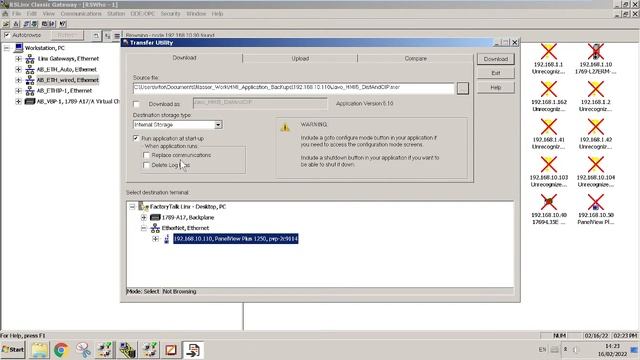
Task: Click the Refresh button beside Autobrowse
Action: coord(67,36)
